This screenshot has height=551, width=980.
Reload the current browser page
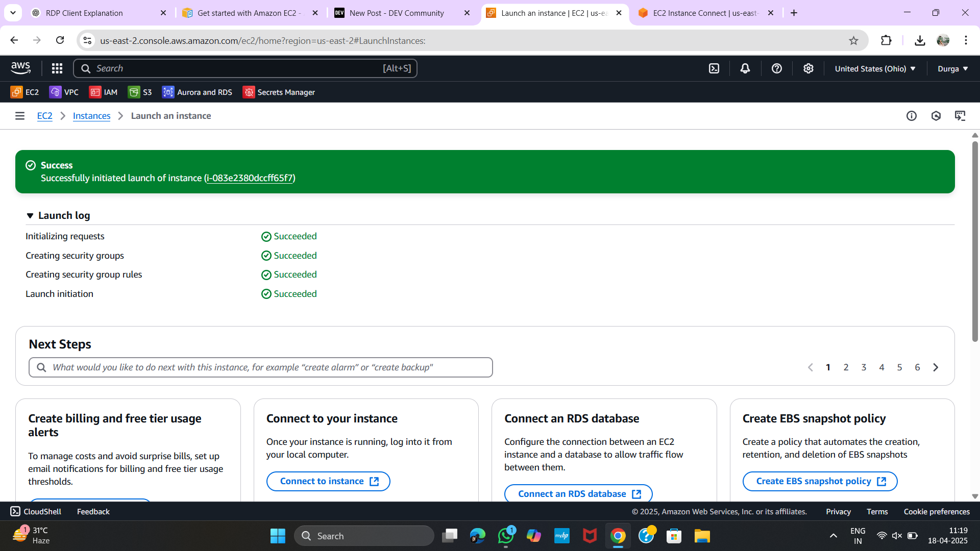[60, 40]
